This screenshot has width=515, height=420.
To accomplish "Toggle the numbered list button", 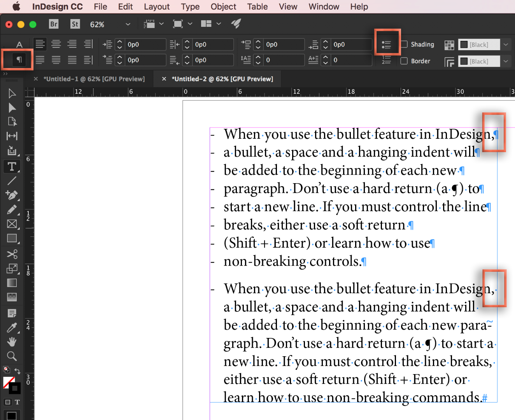I will pyautogui.click(x=386, y=60).
